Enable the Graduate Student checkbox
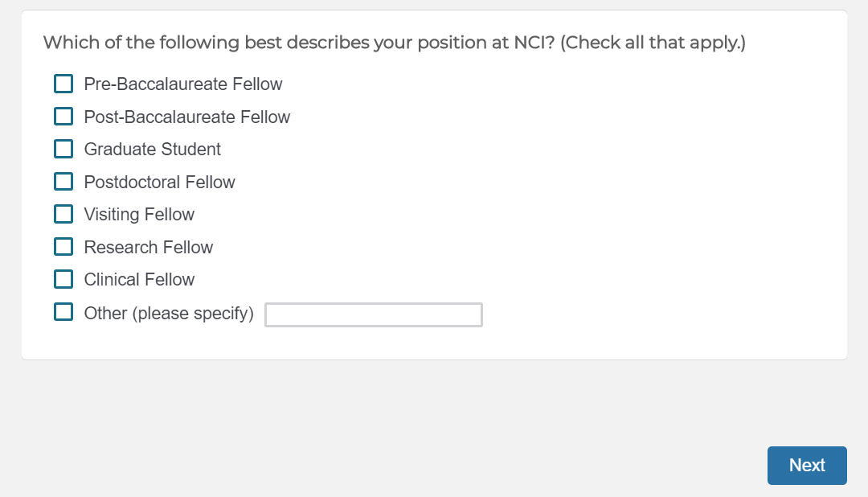Screen dimensions: 868x497 click(x=63, y=149)
